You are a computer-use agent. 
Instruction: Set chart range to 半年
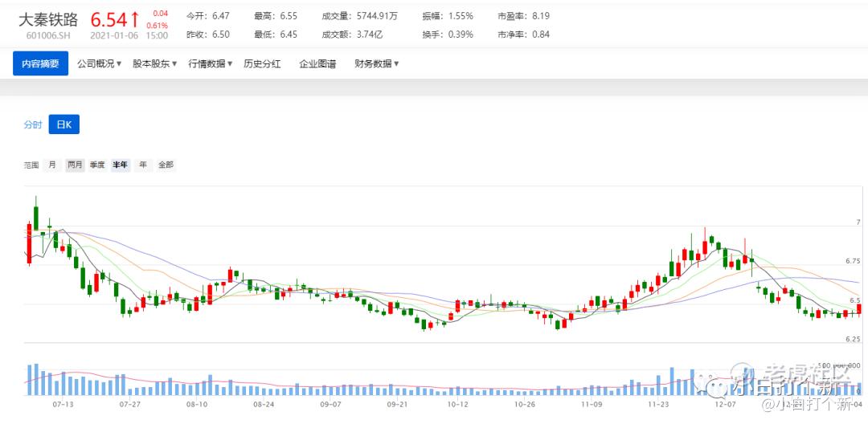(x=120, y=165)
